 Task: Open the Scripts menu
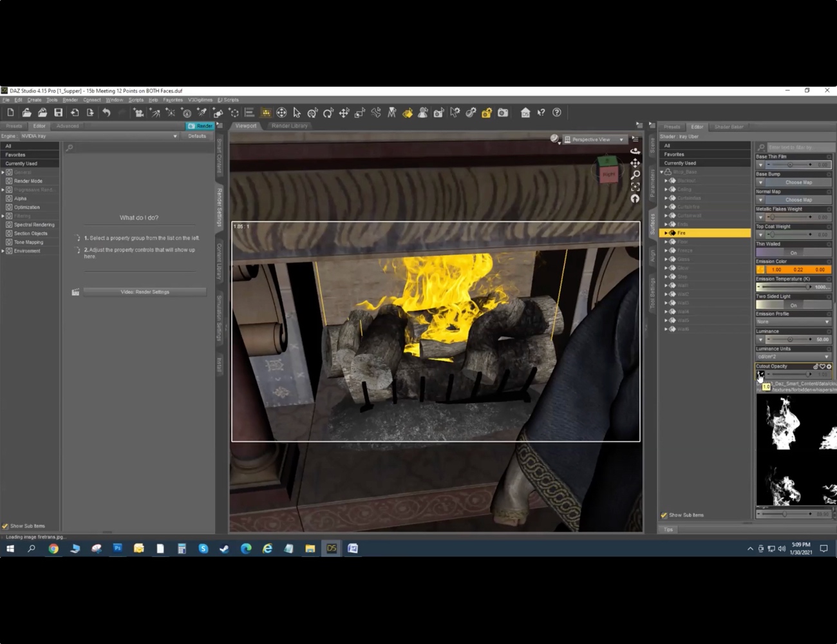(x=136, y=100)
